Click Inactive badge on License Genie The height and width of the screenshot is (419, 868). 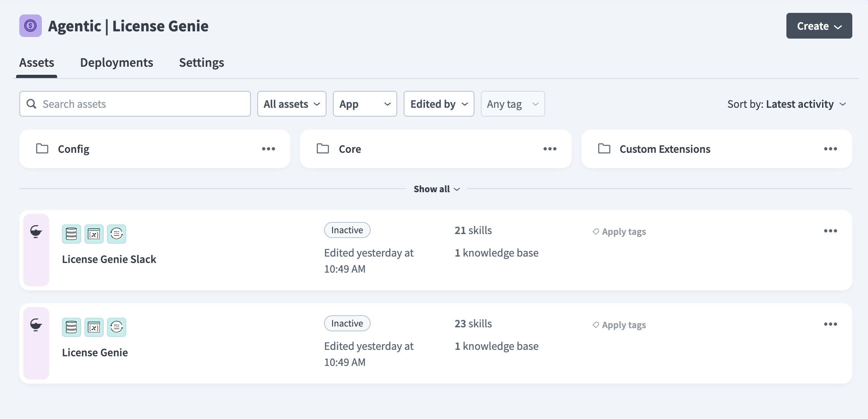point(347,323)
